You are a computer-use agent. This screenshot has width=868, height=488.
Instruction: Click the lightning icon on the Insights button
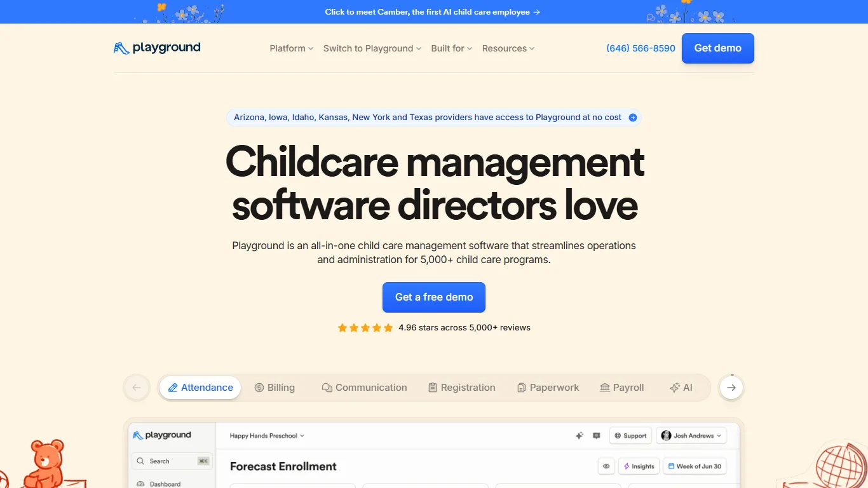(626, 466)
